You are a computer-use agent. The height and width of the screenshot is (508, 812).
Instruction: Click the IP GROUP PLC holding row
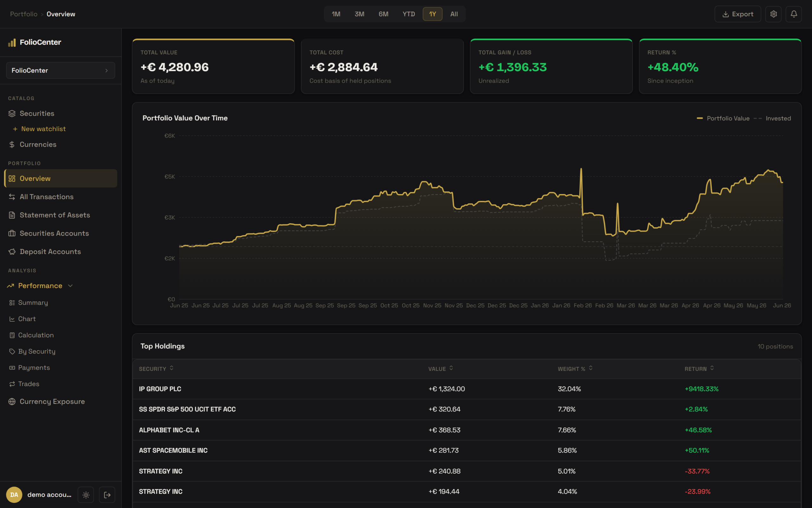click(467, 389)
